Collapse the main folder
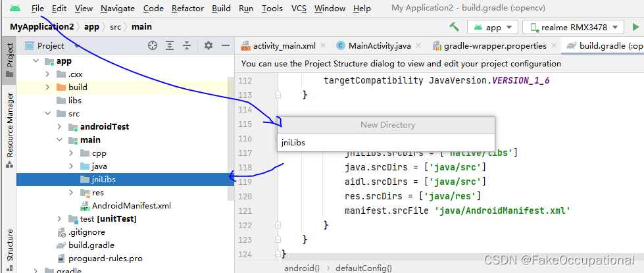Screen dimensions: 644x273 pyautogui.click(x=60, y=140)
